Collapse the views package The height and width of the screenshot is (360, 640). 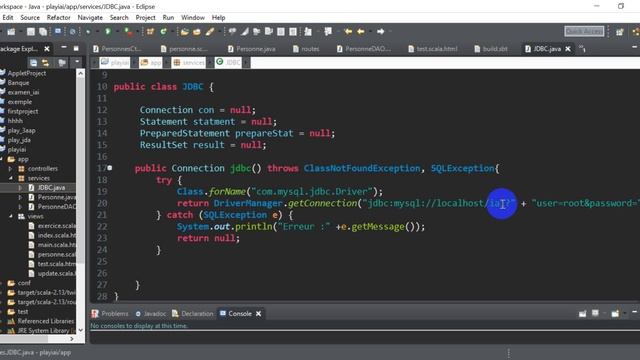(11, 216)
